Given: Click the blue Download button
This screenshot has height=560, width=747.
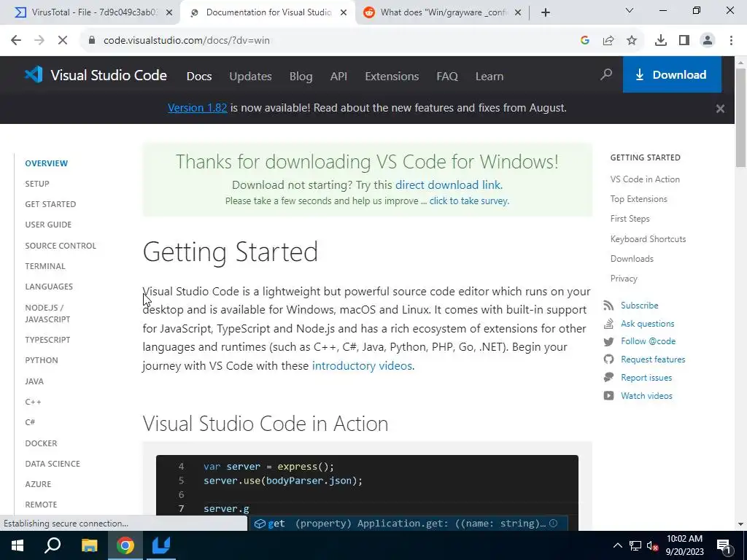Looking at the screenshot, I should (x=672, y=75).
